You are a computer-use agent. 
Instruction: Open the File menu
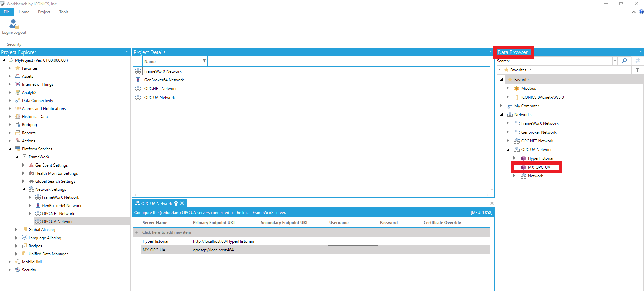[7, 12]
